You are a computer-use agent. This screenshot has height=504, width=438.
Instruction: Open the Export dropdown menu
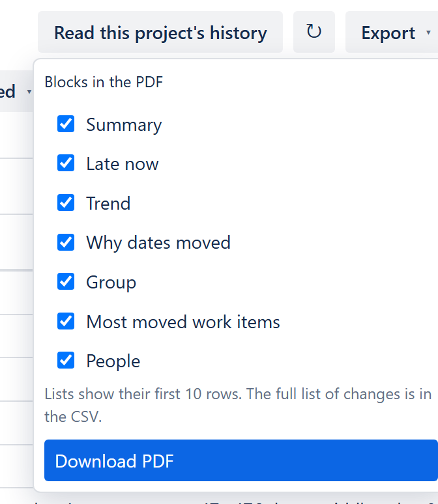pyautogui.click(x=392, y=32)
